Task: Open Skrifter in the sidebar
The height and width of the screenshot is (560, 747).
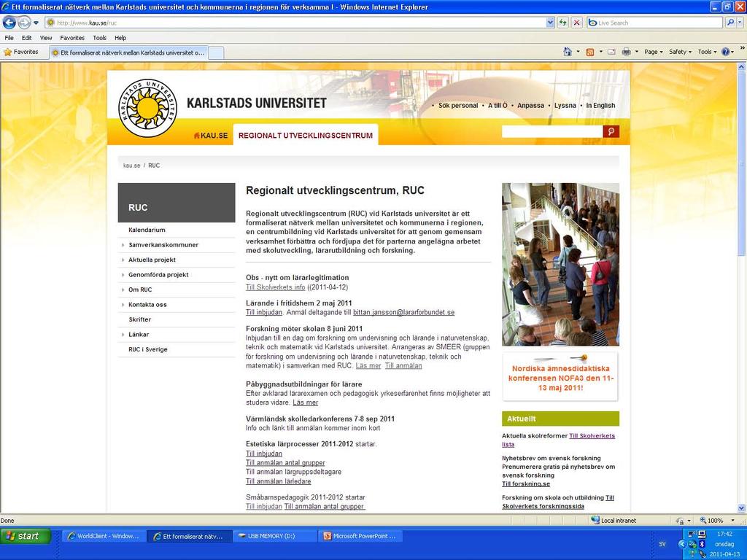Action: coord(139,319)
